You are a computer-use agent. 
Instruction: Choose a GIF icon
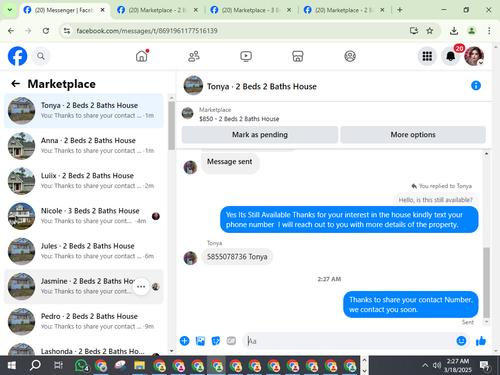231,341
